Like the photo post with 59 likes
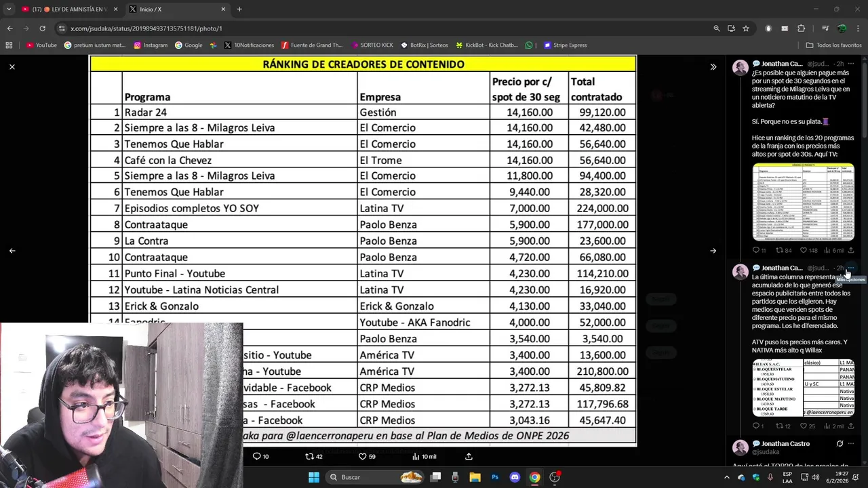Screen dimensions: 868x488 [367, 456]
